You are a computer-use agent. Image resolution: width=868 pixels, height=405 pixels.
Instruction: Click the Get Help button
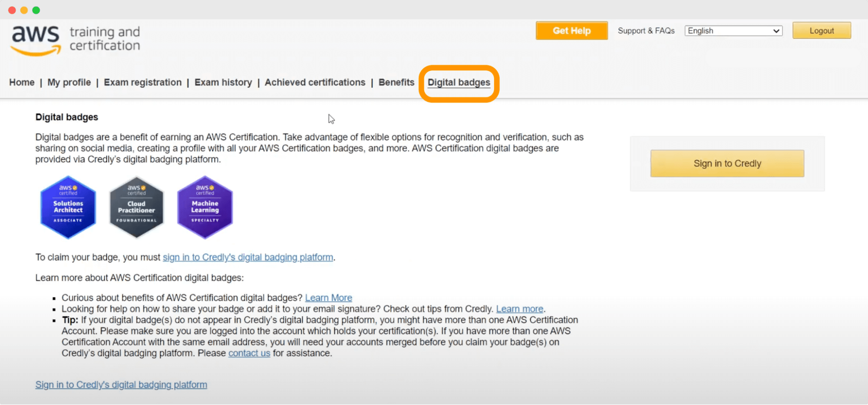coord(571,31)
